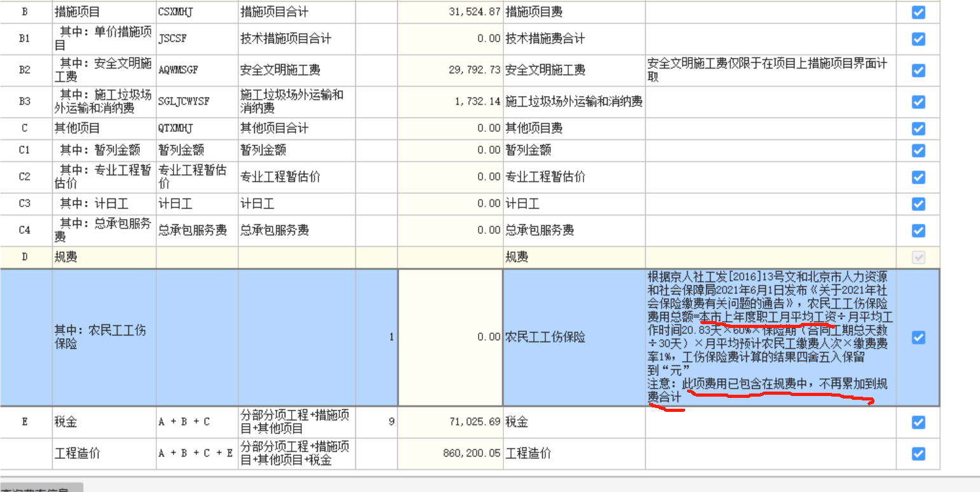
Task: Select the row label B2
Action: coord(25,70)
